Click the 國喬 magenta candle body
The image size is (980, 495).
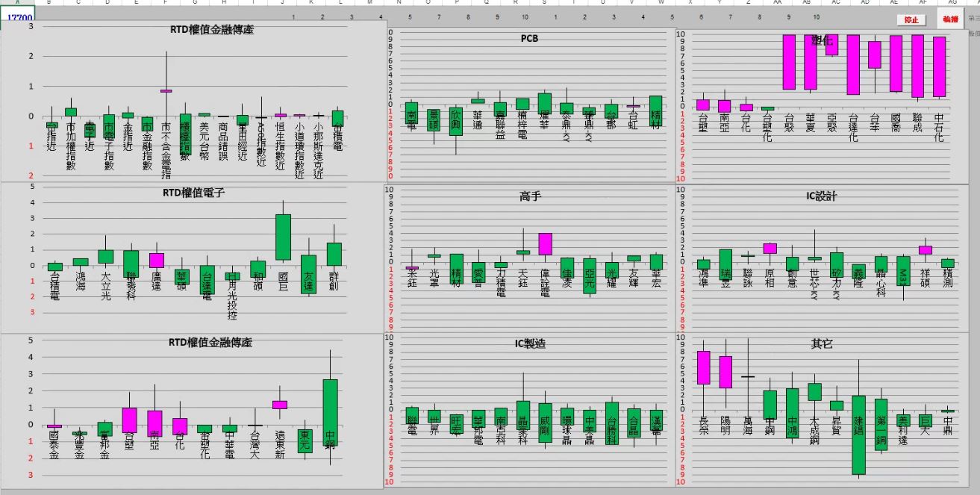point(896,63)
